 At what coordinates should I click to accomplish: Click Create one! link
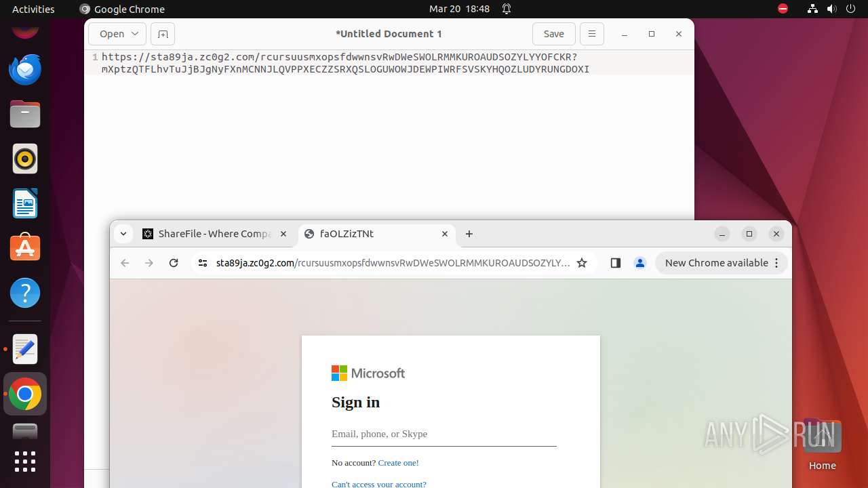[x=398, y=463]
